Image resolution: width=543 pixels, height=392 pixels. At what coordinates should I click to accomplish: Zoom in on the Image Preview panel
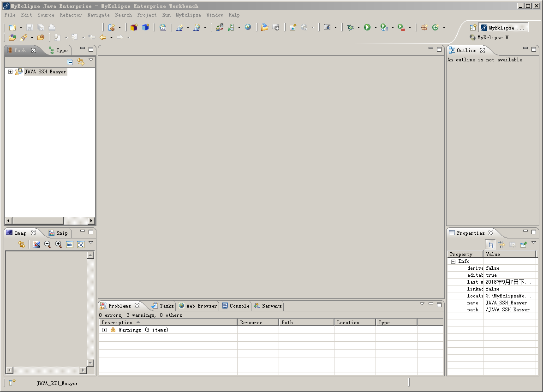[59, 244]
